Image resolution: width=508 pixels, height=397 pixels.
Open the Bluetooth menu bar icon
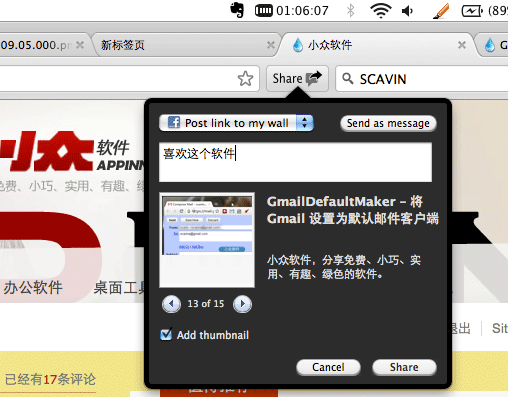(x=350, y=11)
